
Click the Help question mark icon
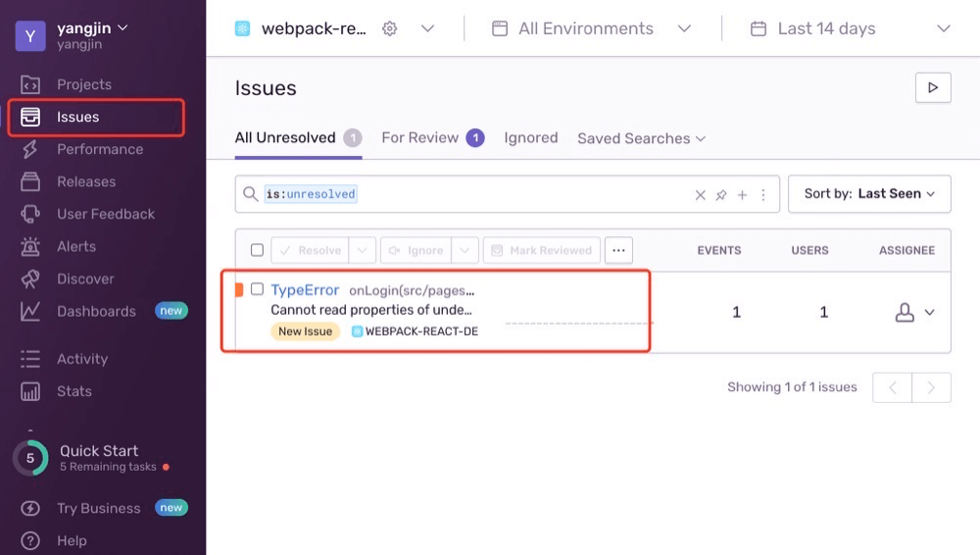[30, 540]
